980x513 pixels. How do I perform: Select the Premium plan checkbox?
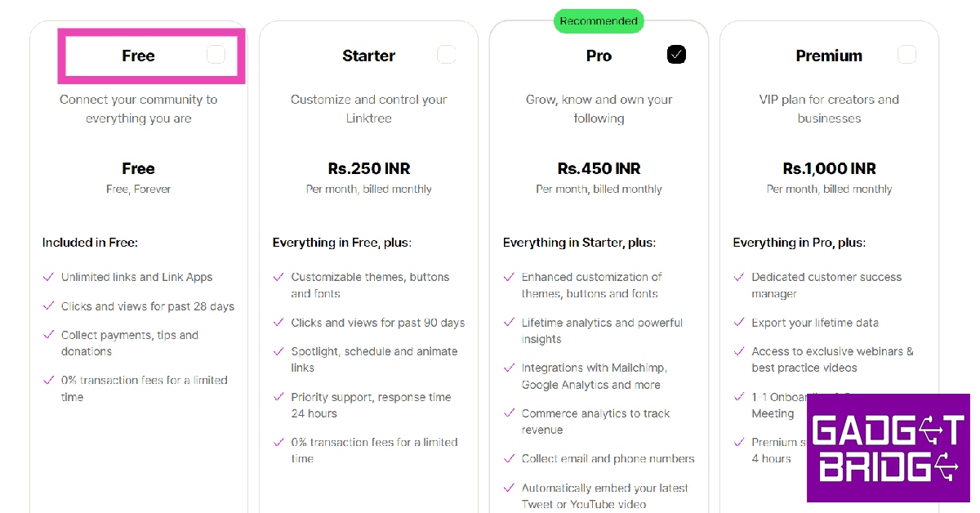click(x=906, y=55)
